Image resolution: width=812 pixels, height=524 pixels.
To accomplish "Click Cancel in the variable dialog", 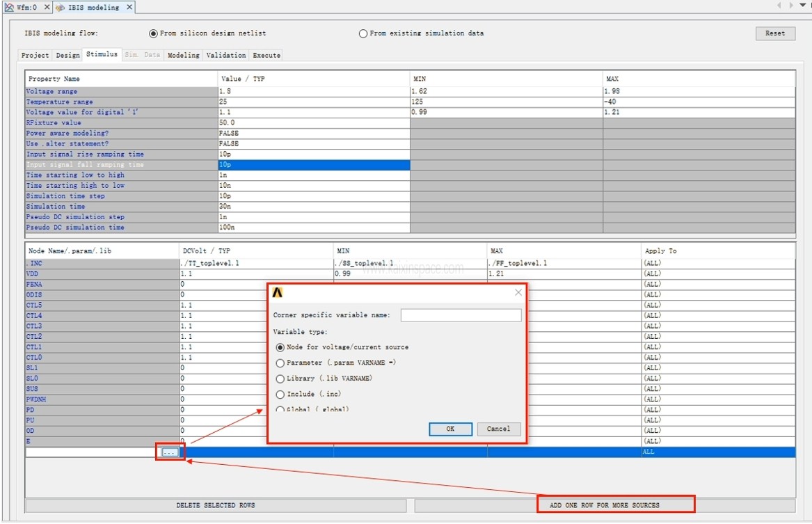I will (498, 429).
